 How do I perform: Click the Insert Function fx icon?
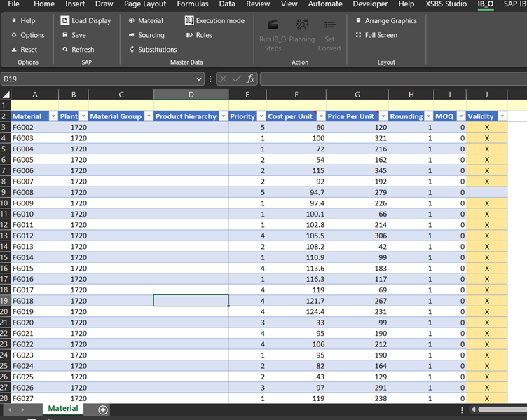point(250,79)
